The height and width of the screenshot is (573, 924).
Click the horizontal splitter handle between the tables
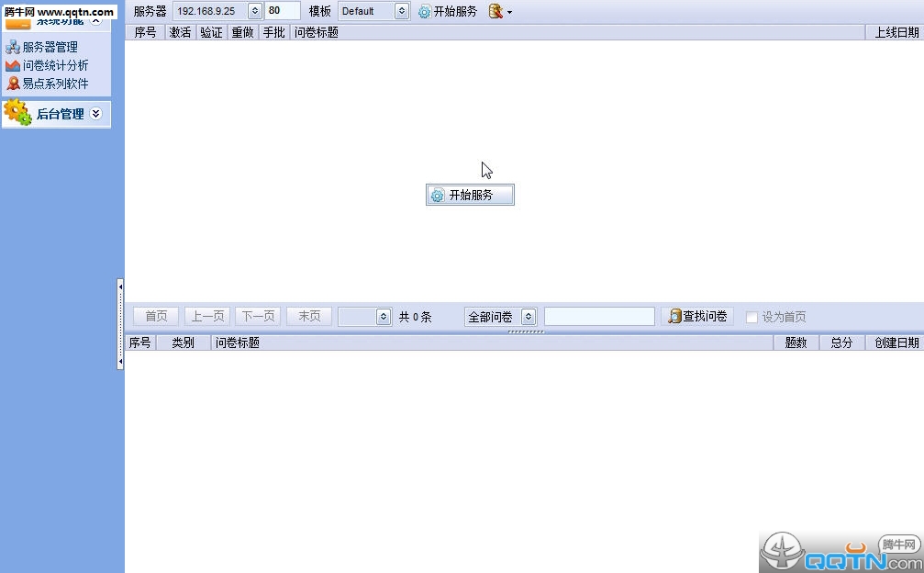coord(526,331)
